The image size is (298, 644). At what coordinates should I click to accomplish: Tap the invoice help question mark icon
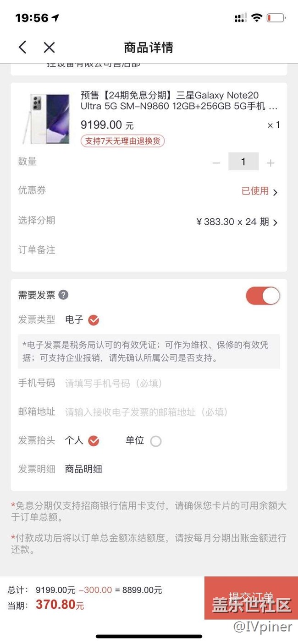(x=64, y=295)
